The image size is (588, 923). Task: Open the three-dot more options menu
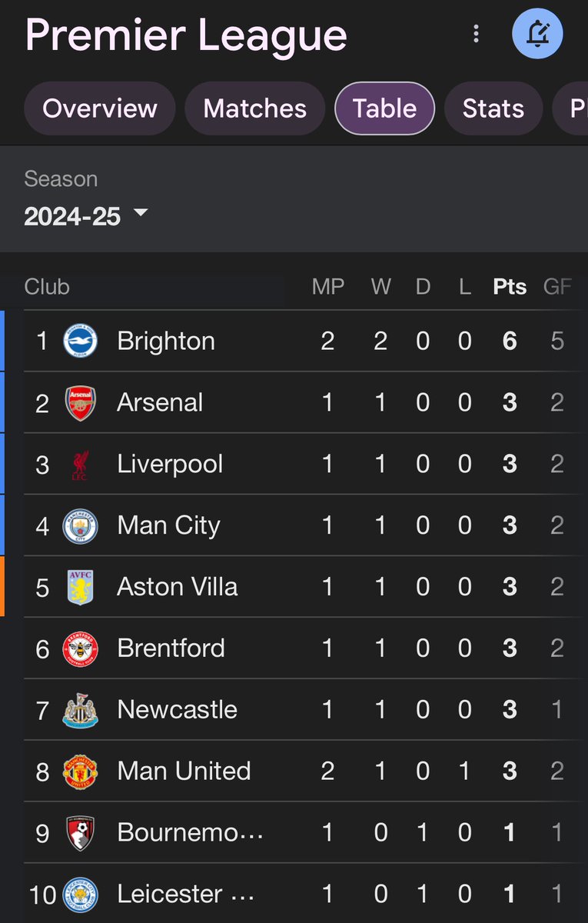pyautogui.click(x=477, y=34)
